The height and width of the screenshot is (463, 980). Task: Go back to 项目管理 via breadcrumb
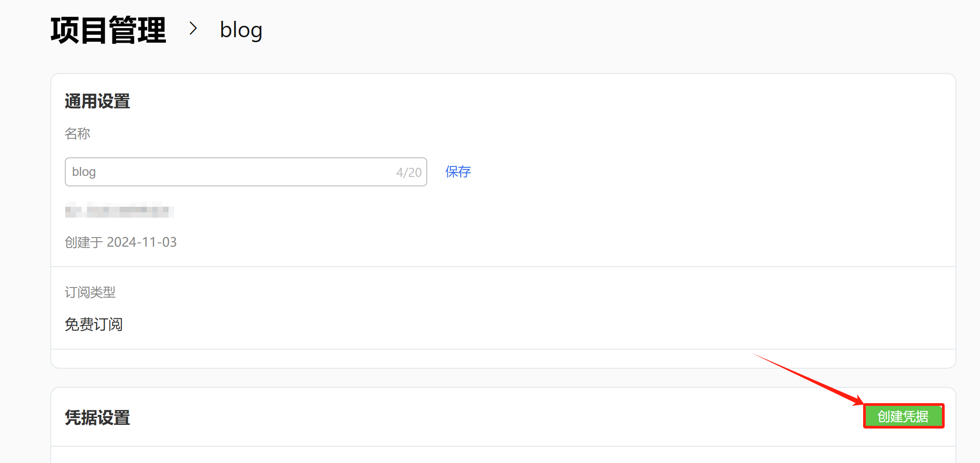[x=108, y=30]
